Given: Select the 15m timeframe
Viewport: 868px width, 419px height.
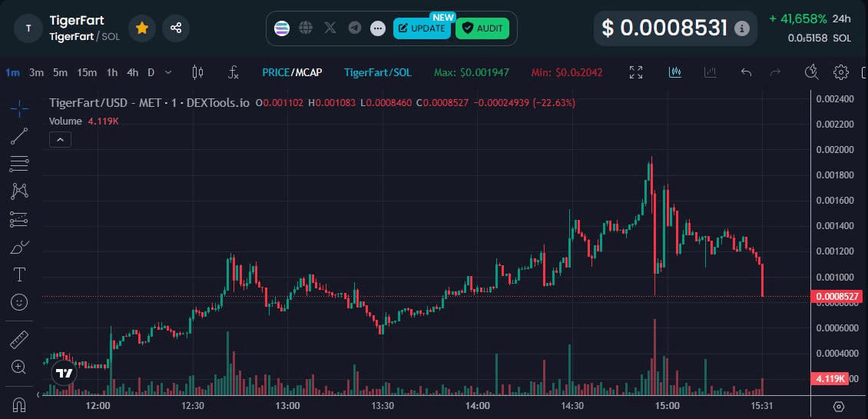Looking at the screenshot, I should point(87,72).
